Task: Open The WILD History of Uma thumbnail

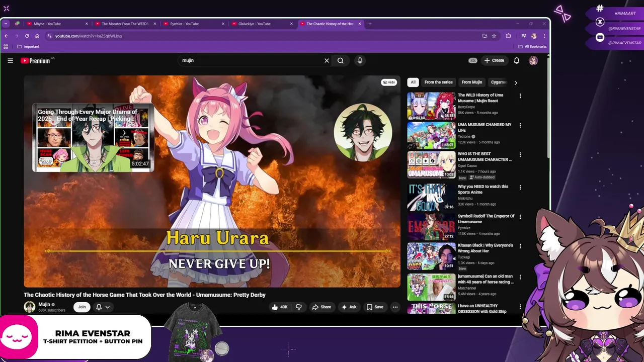Action: [x=431, y=106]
